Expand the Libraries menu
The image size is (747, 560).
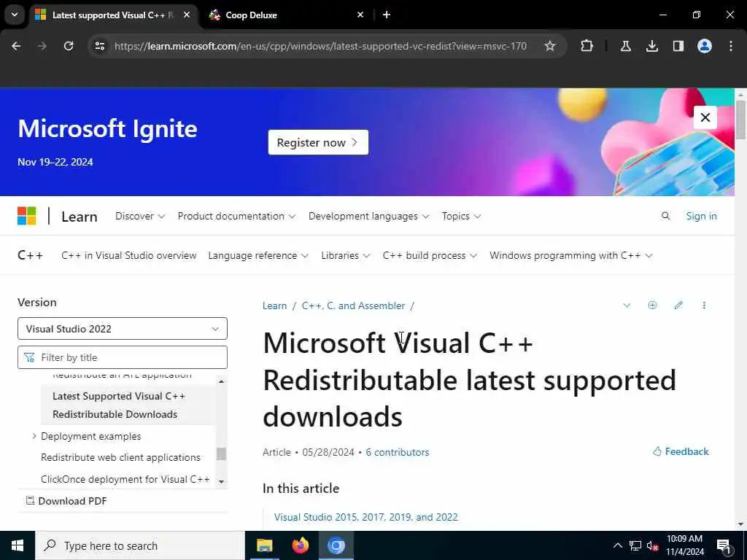point(345,255)
